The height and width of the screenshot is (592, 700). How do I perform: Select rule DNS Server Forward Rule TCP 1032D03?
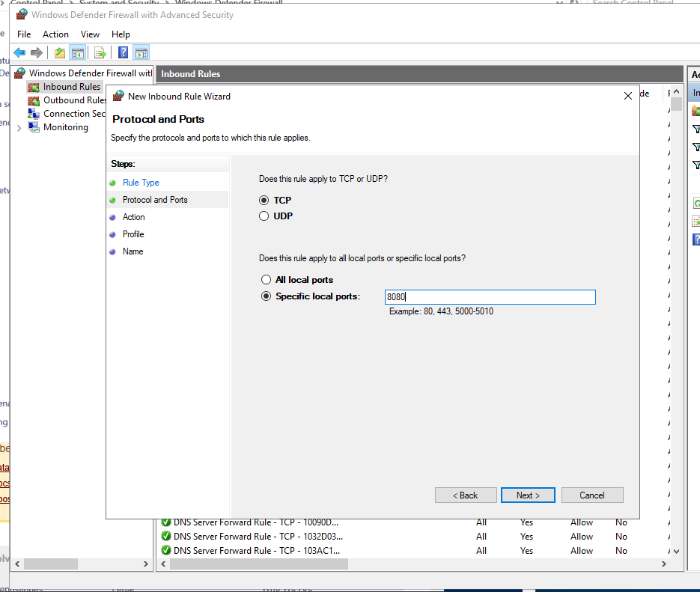(258, 536)
